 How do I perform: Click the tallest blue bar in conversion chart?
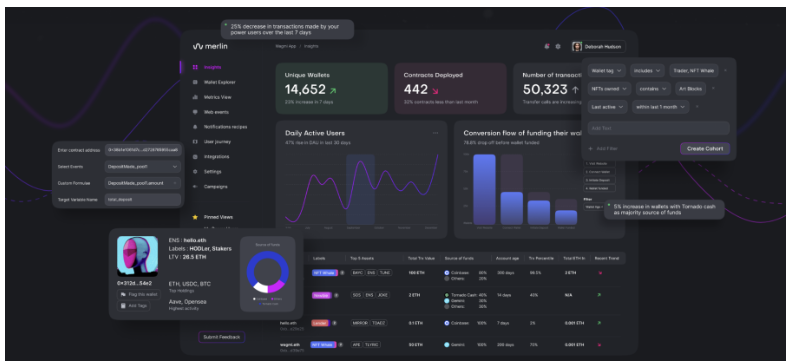click(x=484, y=189)
